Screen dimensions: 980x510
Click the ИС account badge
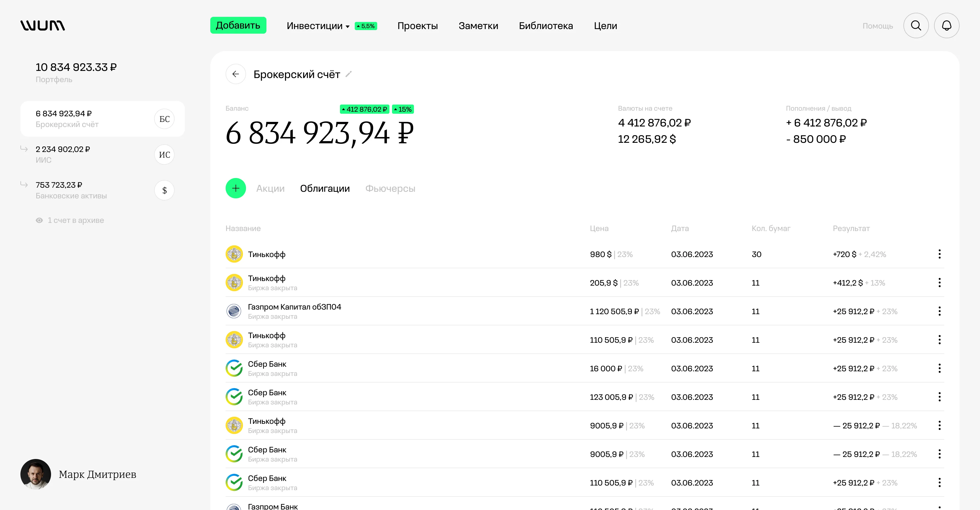164,155
